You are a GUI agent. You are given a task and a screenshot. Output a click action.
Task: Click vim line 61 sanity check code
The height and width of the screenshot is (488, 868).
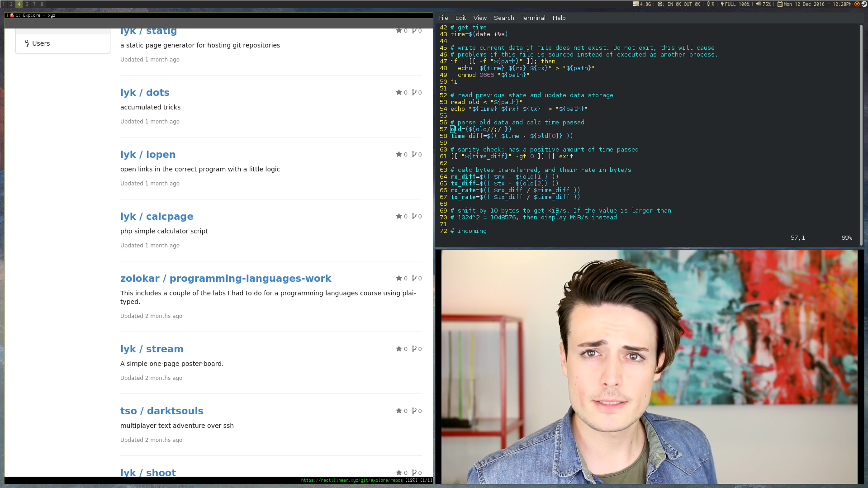(512, 156)
